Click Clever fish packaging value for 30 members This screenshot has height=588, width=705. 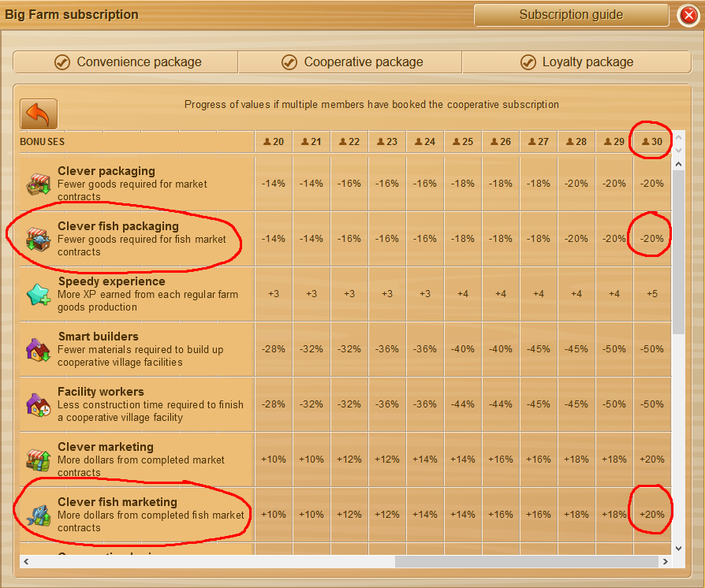652,239
